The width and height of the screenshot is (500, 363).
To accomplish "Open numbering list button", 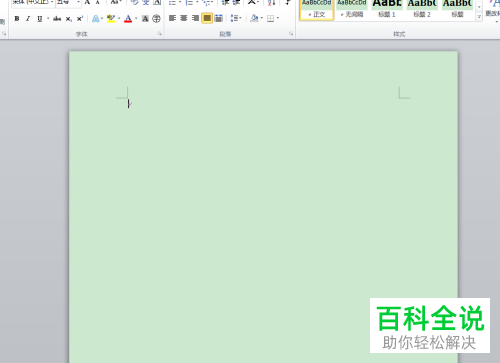I will point(191,2).
